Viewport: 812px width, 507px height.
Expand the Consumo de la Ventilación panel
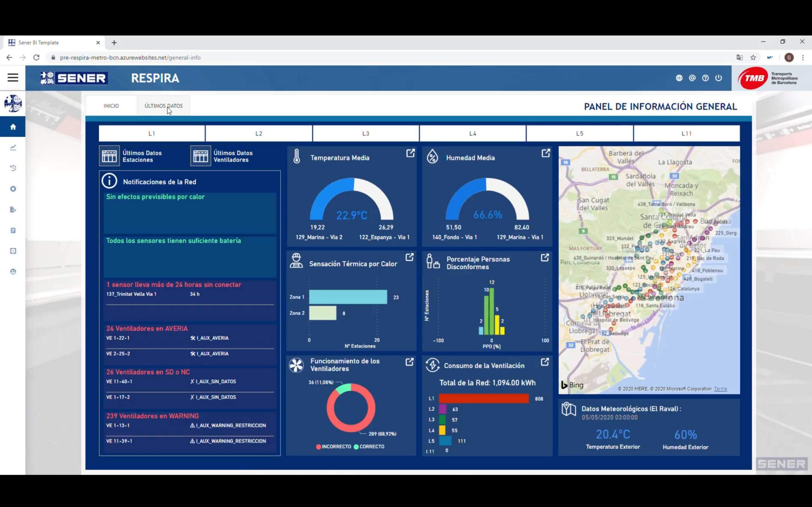pos(545,362)
